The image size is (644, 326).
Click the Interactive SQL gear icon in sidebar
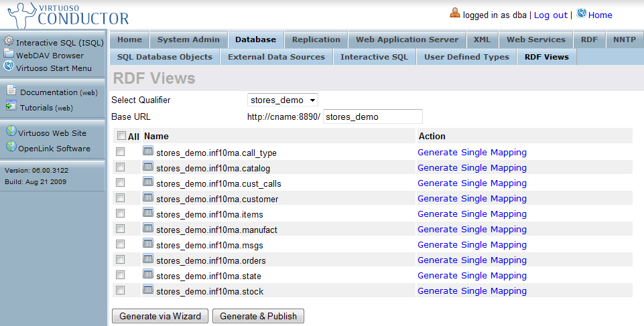(9, 42)
